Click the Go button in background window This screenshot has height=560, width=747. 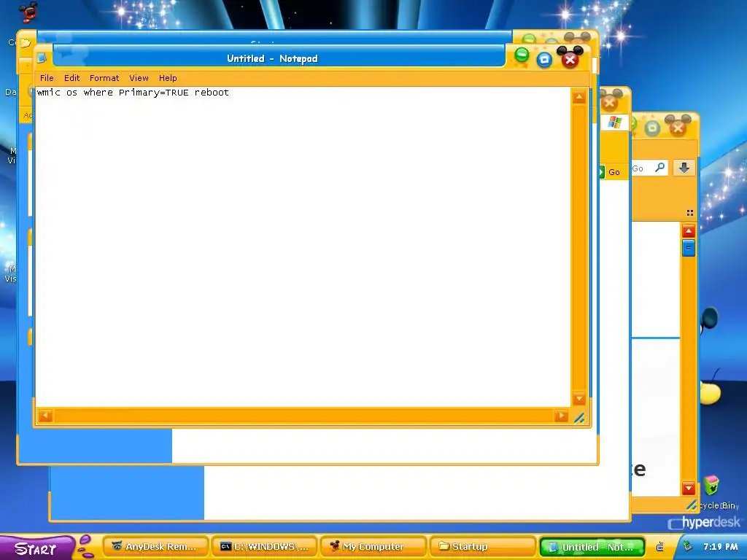tap(611, 172)
